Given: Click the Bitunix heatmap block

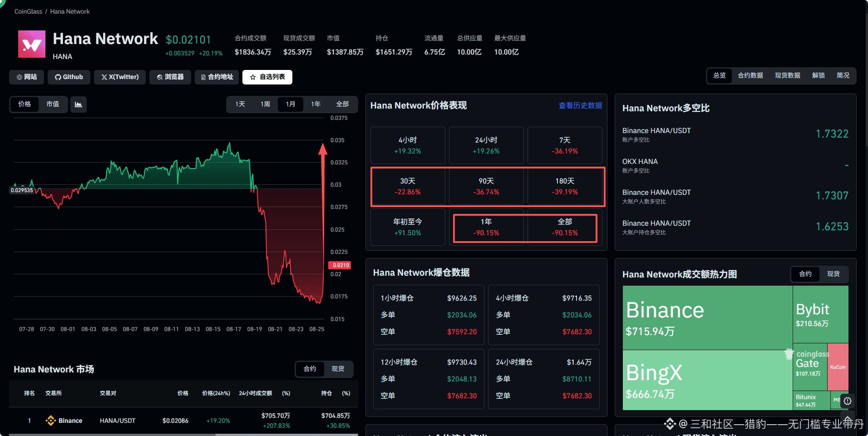Looking at the screenshot, I should (811, 401).
